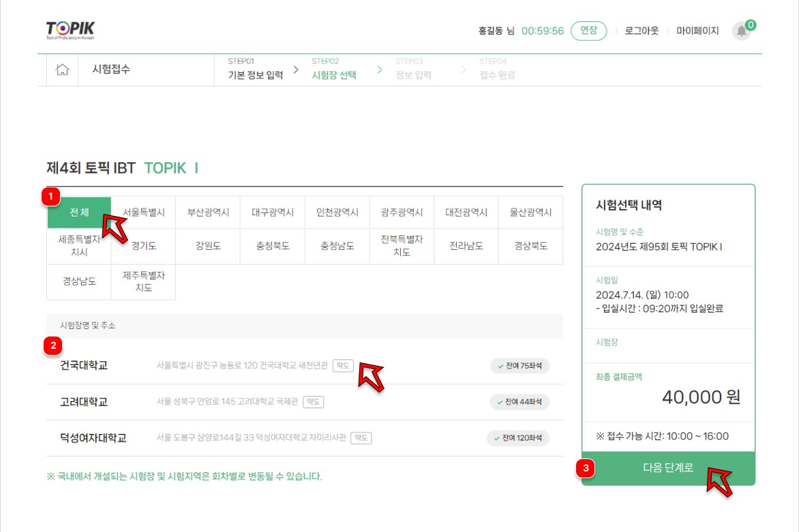
Task: Click the user name 홍길동 님
Action: pyautogui.click(x=496, y=31)
